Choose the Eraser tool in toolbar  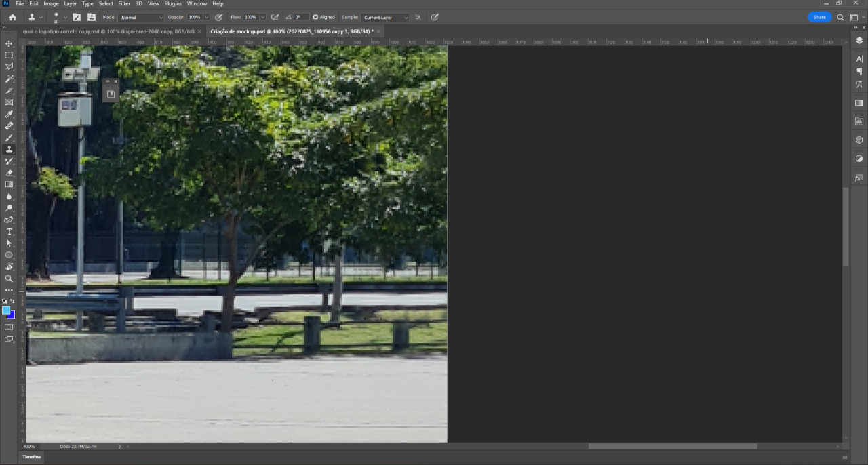pos(9,173)
